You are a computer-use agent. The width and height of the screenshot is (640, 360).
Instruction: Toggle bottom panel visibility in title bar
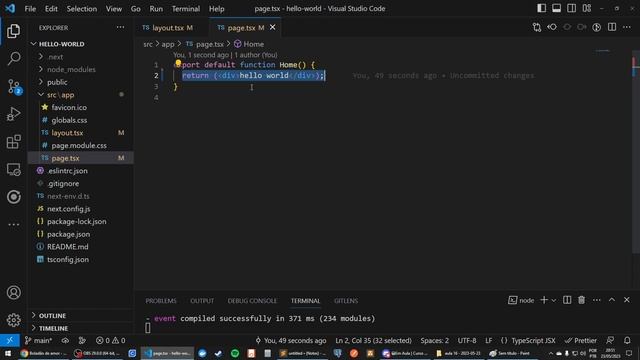556,8
